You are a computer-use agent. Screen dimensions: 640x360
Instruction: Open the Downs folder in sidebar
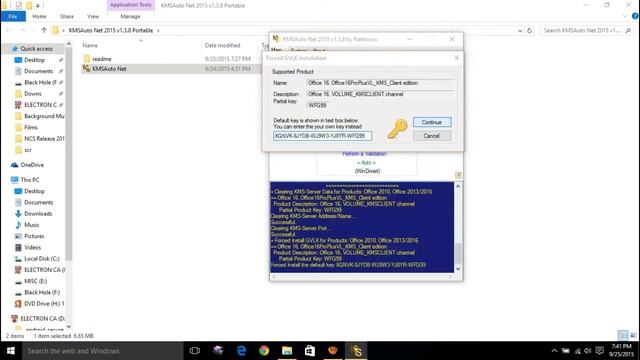click(33, 93)
